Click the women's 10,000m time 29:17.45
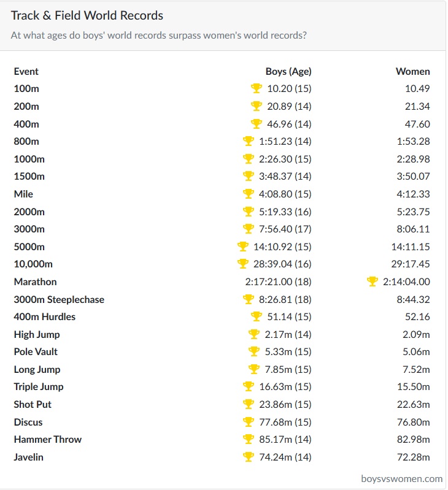This screenshot has height=490, width=448. [x=411, y=264]
